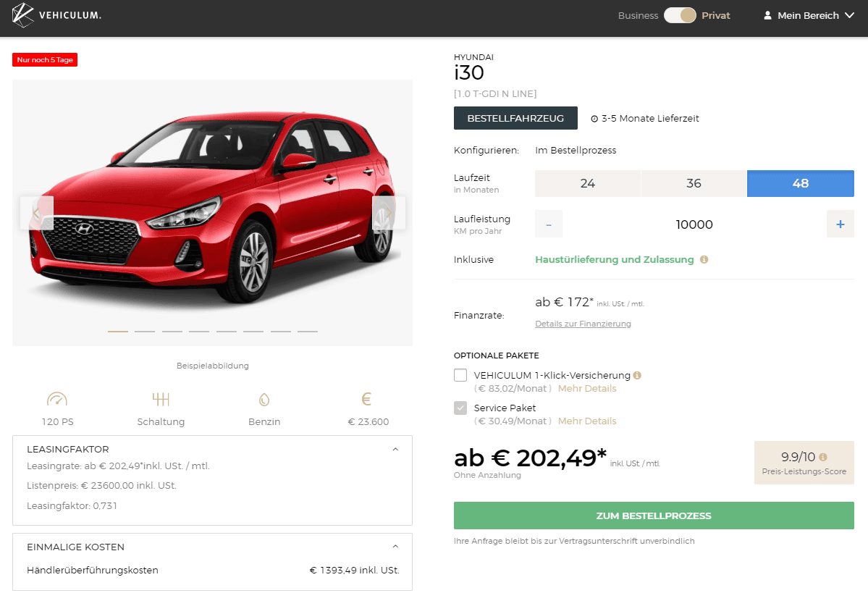Click the fuel drop Benzin icon

coord(264,399)
